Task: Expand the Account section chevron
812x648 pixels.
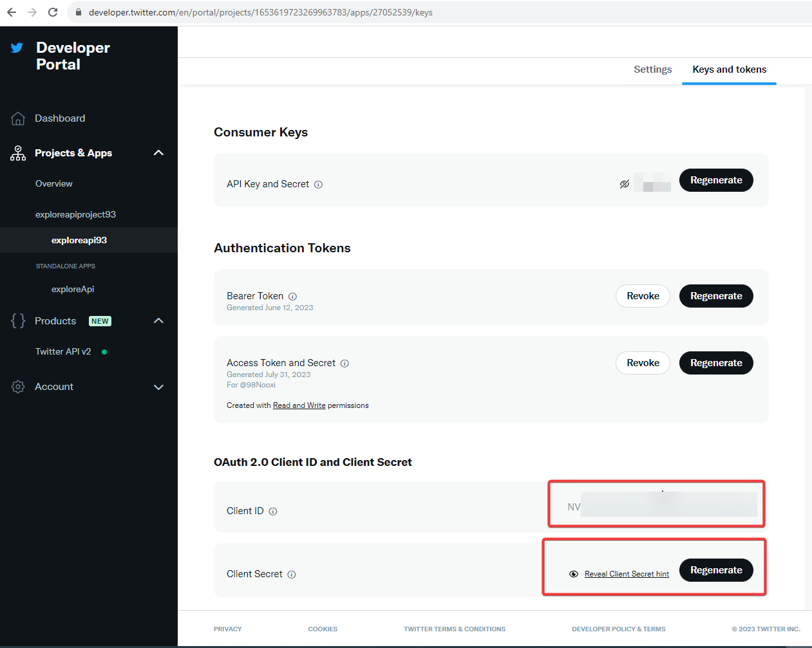Action: click(x=158, y=387)
